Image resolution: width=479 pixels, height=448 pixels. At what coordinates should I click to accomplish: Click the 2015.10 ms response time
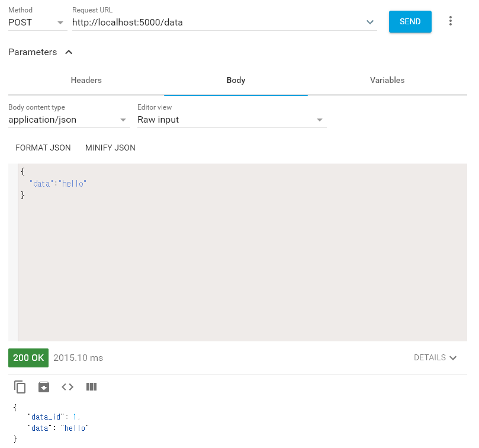click(78, 358)
